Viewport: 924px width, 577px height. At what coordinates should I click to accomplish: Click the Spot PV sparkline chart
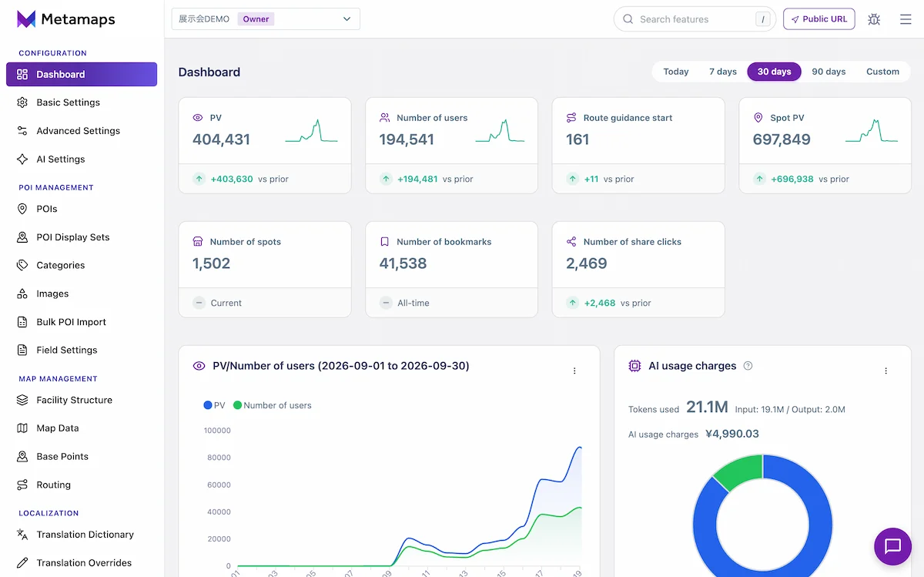(x=872, y=131)
